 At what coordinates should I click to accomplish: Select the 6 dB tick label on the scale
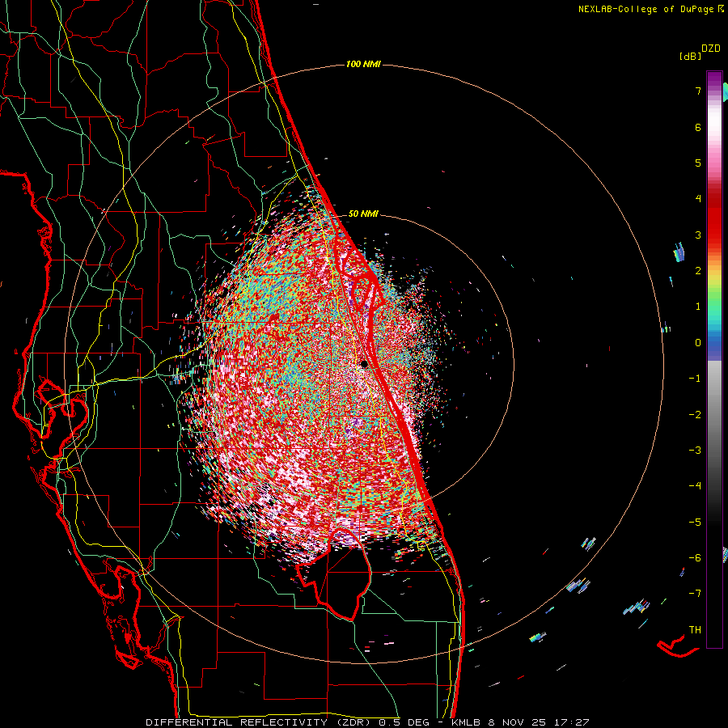click(698, 127)
